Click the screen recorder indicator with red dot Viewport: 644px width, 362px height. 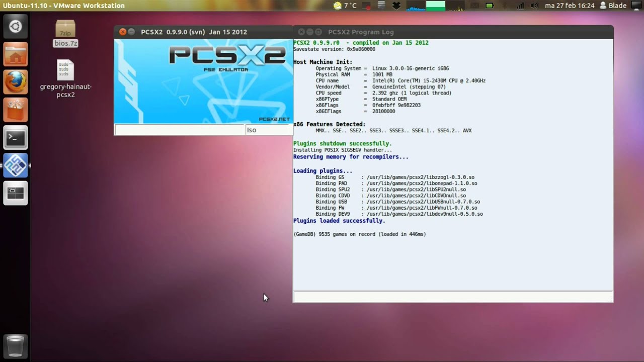367,6
